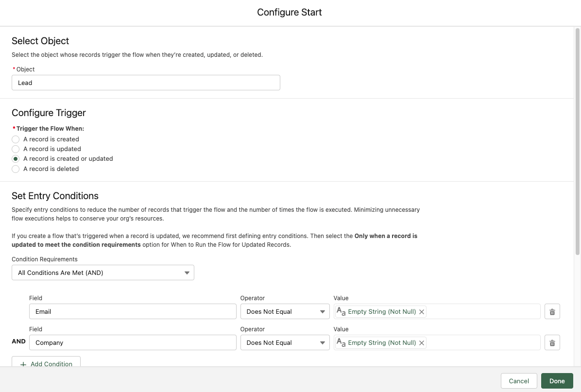Click the trash icon on the Email condition row
The width and height of the screenshot is (581, 392).
(552, 311)
